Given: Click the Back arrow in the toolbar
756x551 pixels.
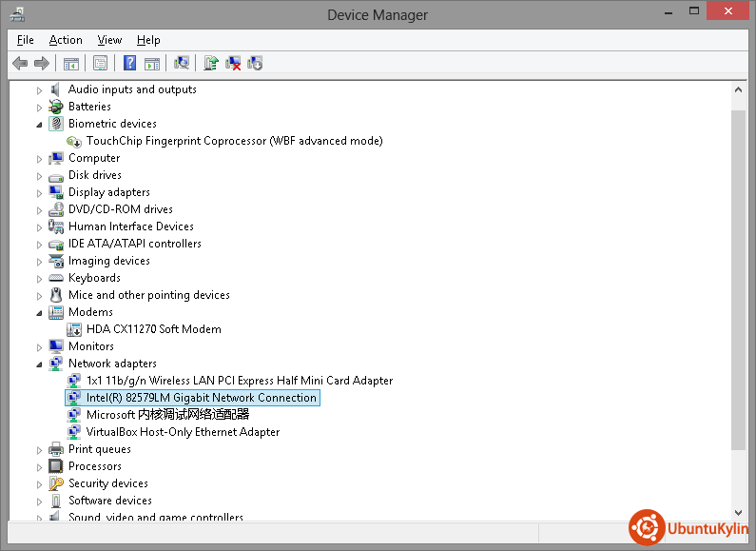Looking at the screenshot, I should (x=20, y=63).
